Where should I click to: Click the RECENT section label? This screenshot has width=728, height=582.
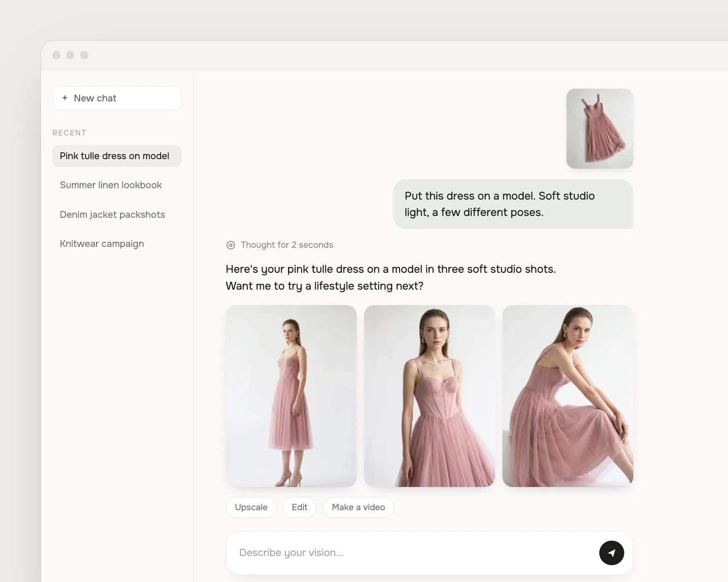[69, 133]
